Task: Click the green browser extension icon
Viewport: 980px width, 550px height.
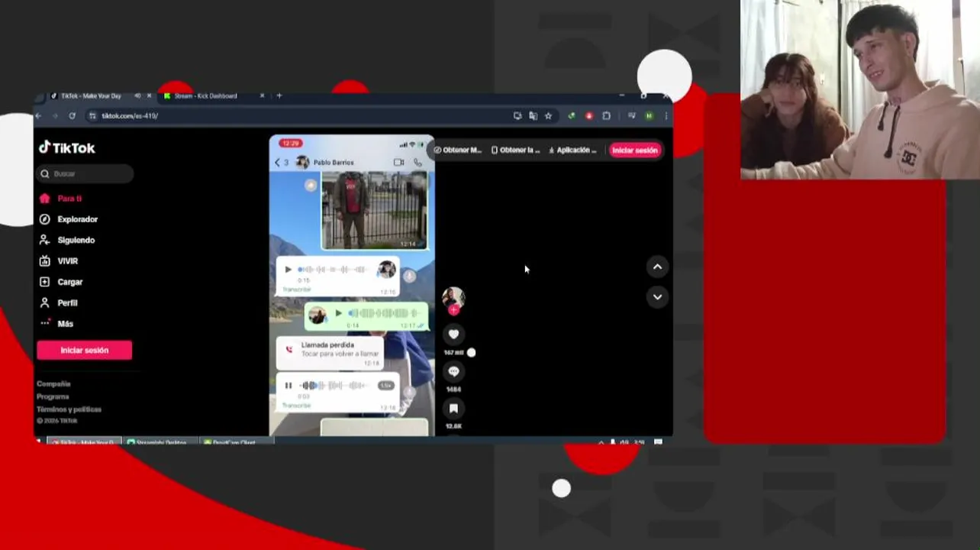Action: (571, 116)
